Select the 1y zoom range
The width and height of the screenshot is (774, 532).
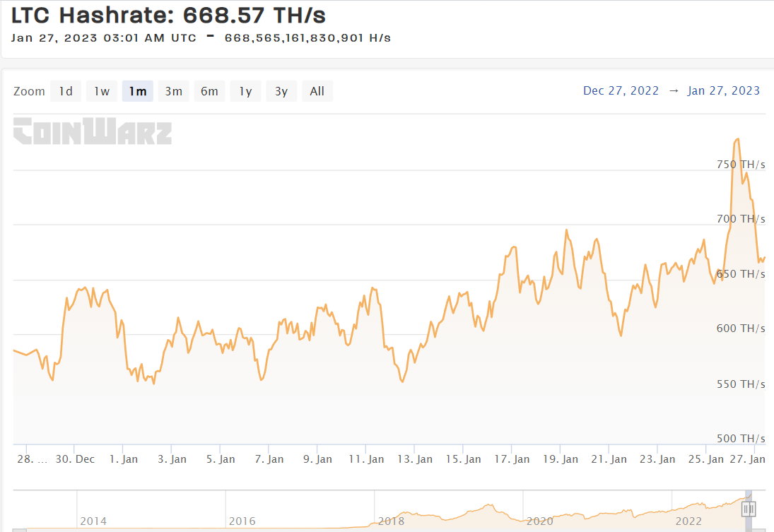[x=245, y=91]
